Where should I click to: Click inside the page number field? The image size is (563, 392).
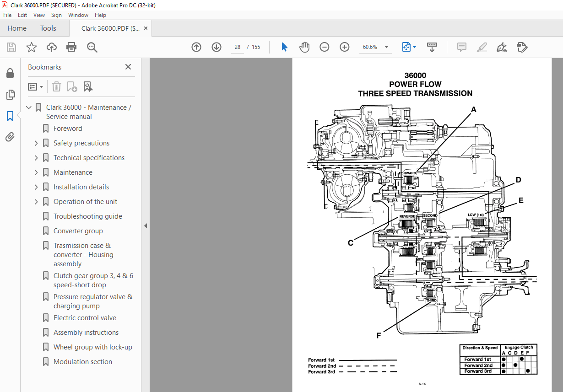click(237, 47)
